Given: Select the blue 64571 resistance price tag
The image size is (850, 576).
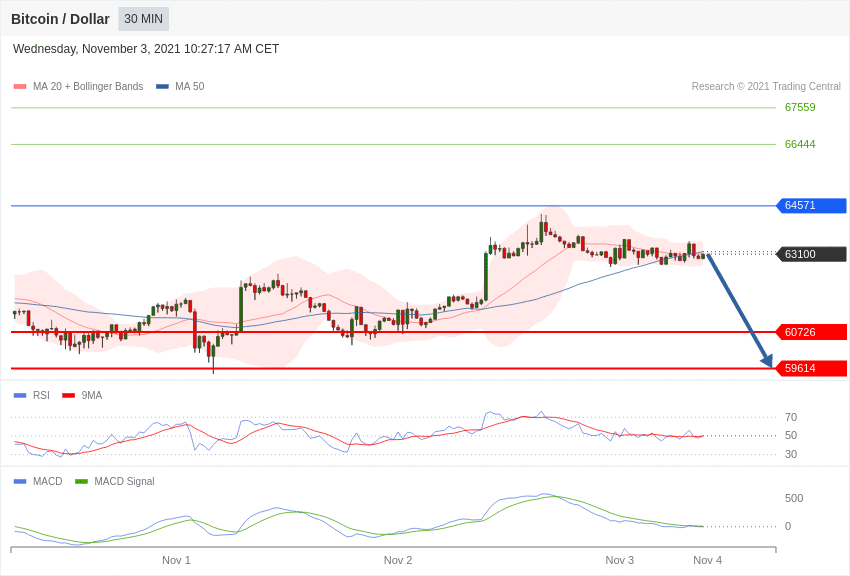Looking at the screenshot, I should [811, 206].
